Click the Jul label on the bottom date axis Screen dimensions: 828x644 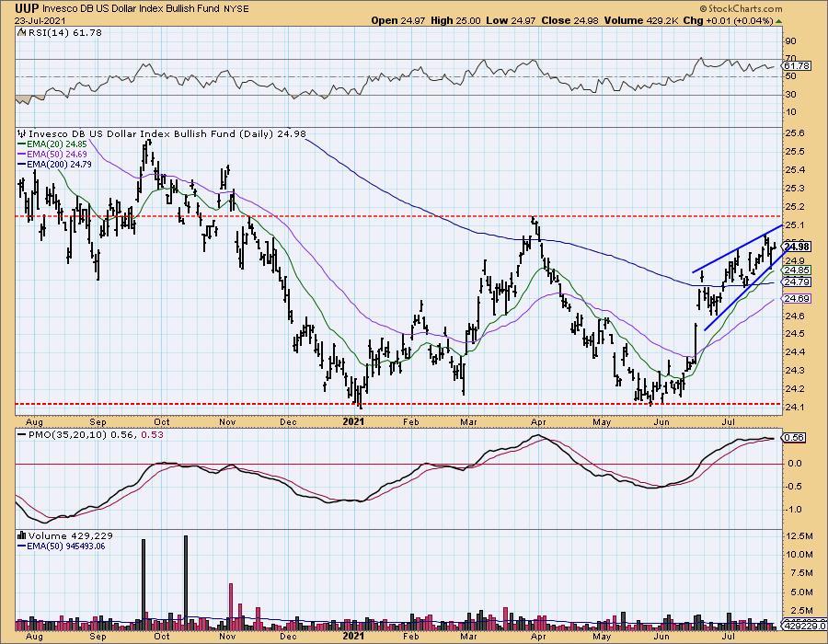pyautogui.click(x=729, y=636)
